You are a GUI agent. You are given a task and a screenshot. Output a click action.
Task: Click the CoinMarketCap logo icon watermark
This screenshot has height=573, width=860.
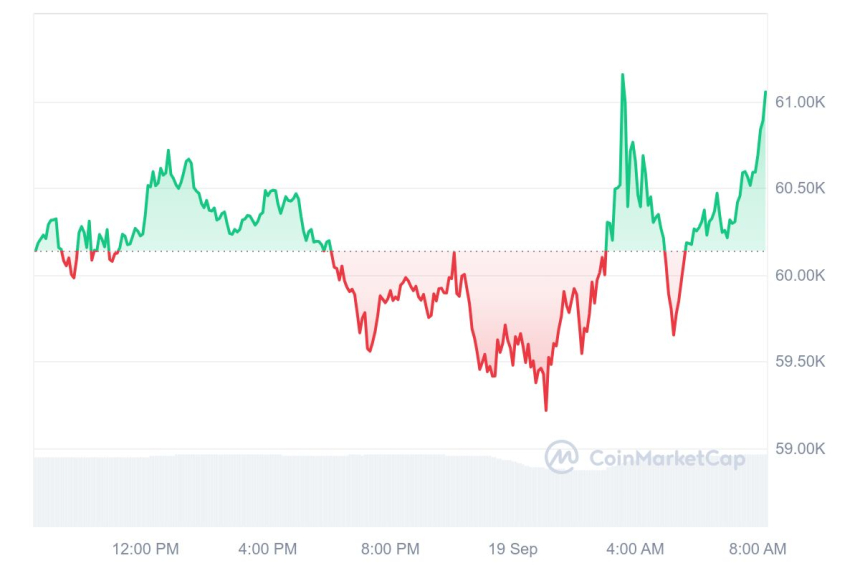[x=561, y=457]
